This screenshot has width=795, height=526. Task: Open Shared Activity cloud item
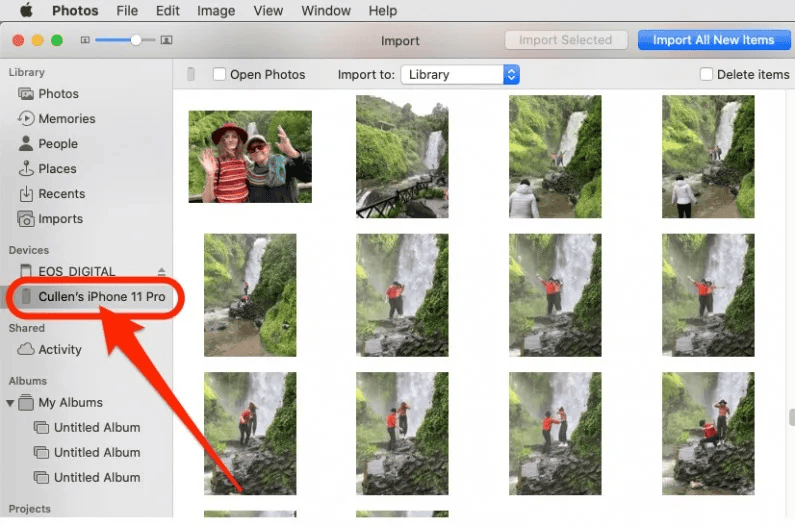click(x=59, y=350)
